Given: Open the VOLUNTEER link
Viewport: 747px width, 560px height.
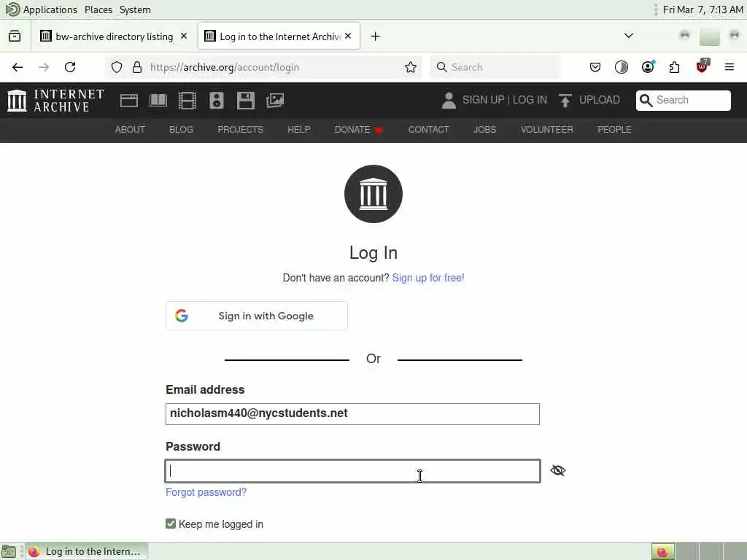Looking at the screenshot, I should click(x=547, y=130).
